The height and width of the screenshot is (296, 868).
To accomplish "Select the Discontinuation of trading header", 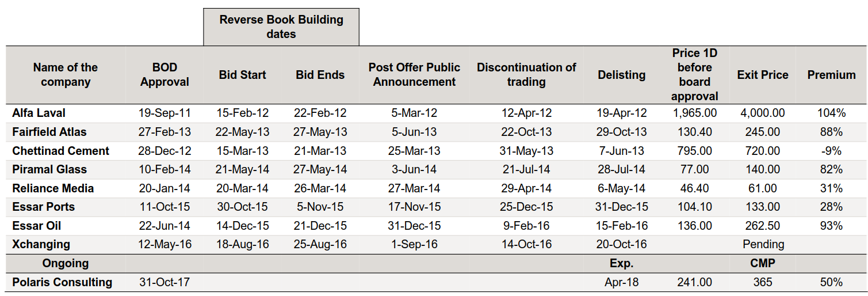I will pos(526,75).
